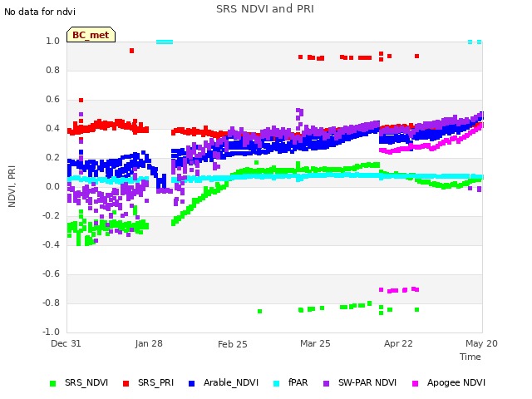Click the -0.6 y-axis tick label
The image size is (532, 399).
(52, 273)
